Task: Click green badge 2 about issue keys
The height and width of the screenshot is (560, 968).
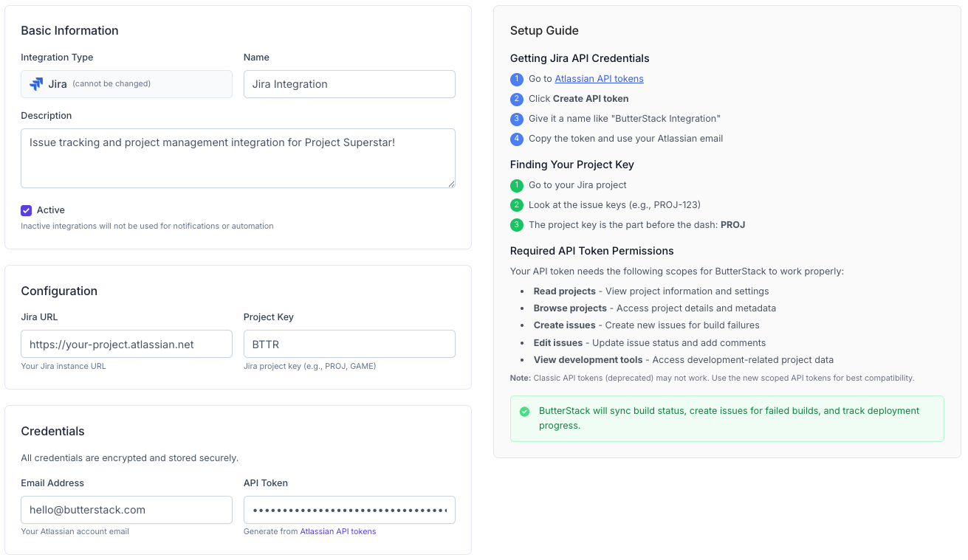Action: pyautogui.click(x=517, y=205)
